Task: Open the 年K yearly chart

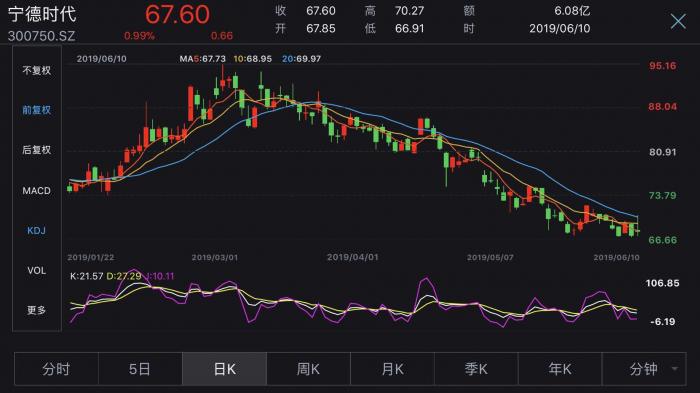Action: [560, 369]
